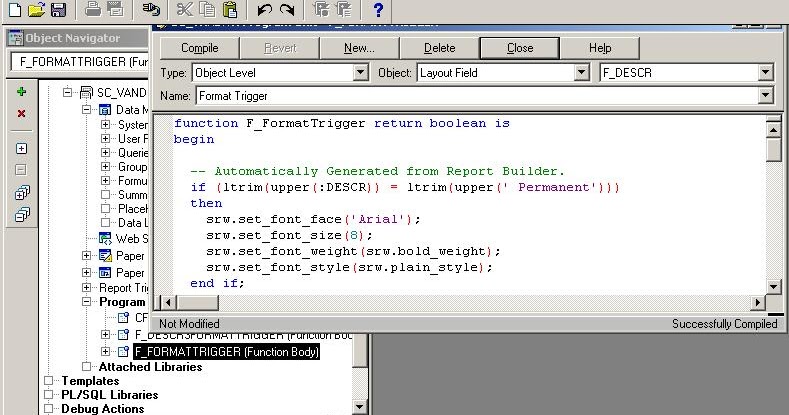Click the Paste clipboard toolbar icon
This screenshot has width=789, height=415.
point(229,10)
